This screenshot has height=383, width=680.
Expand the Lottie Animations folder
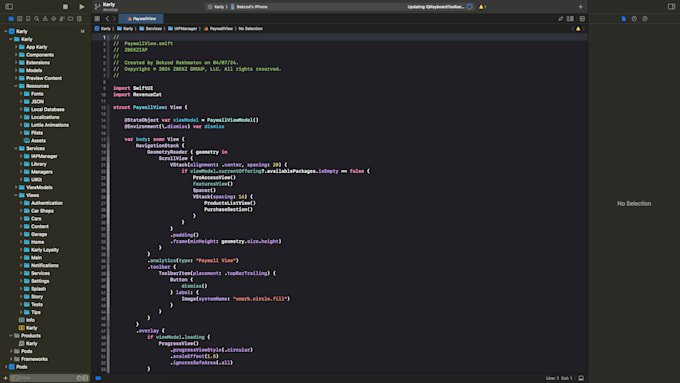pos(21,125)
